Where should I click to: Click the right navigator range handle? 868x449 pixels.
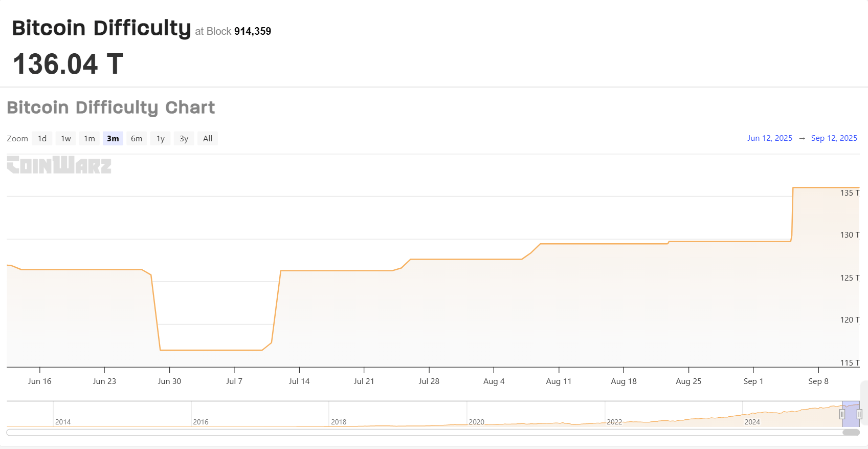point(859,414)
